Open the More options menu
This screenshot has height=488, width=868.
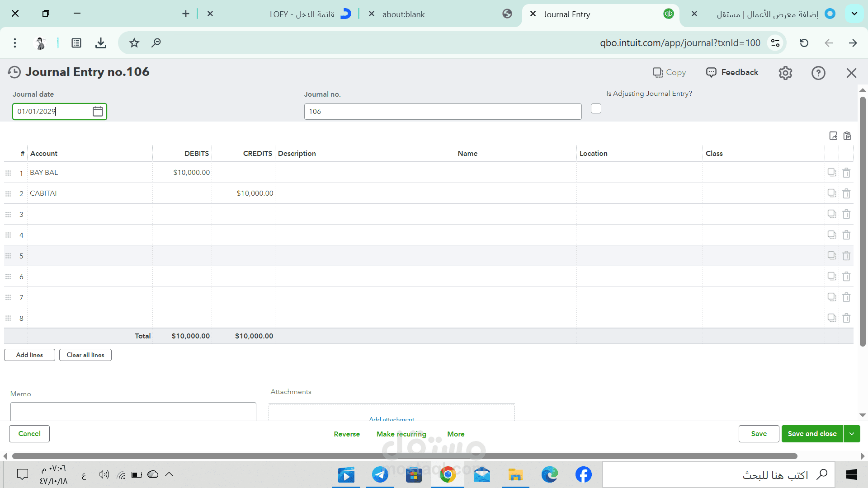[456, 434]
